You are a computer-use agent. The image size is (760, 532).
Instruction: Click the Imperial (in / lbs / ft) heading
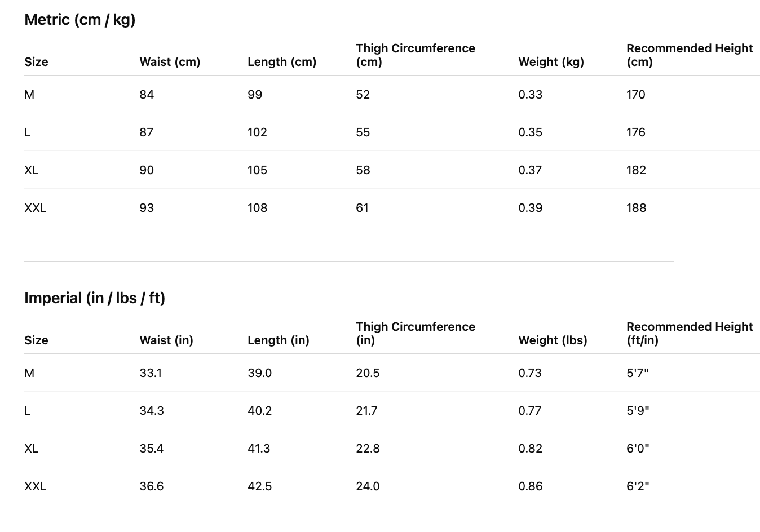[x=95, y=298]
